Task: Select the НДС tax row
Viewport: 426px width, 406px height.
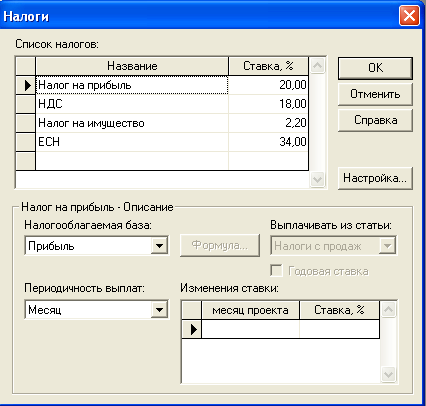Action: point(172,104)
